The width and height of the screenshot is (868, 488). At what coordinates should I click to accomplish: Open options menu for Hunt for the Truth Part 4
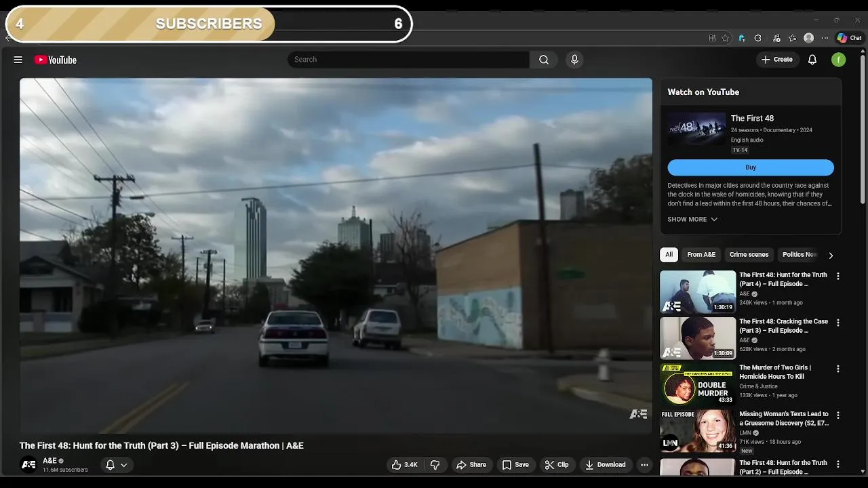838,277
